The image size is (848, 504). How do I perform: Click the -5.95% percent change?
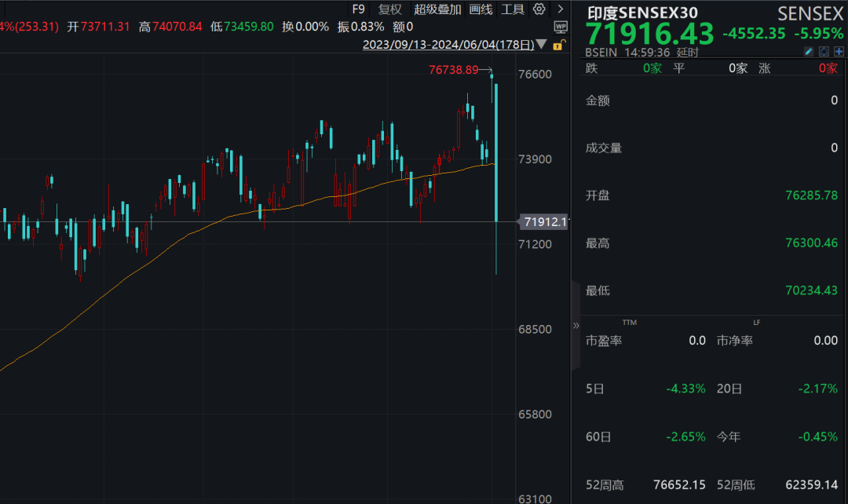(819, 34)
